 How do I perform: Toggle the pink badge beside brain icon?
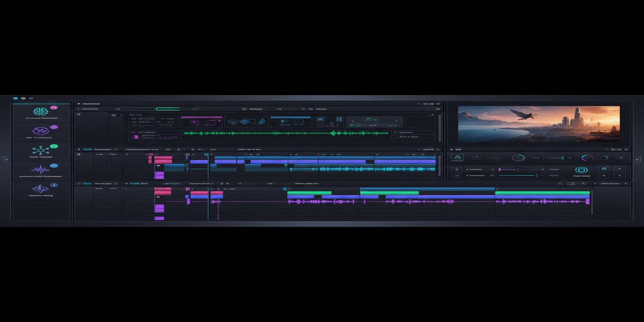point(55,108)
